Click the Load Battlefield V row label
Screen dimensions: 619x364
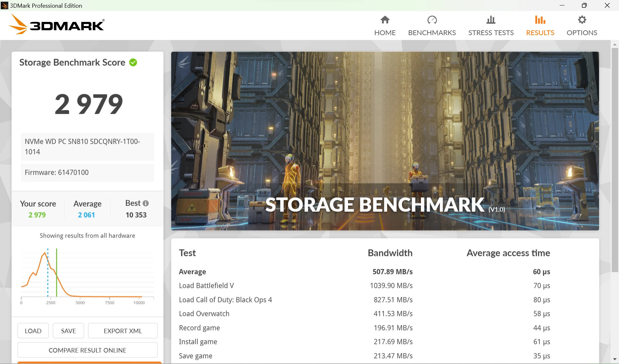(206, 286)
